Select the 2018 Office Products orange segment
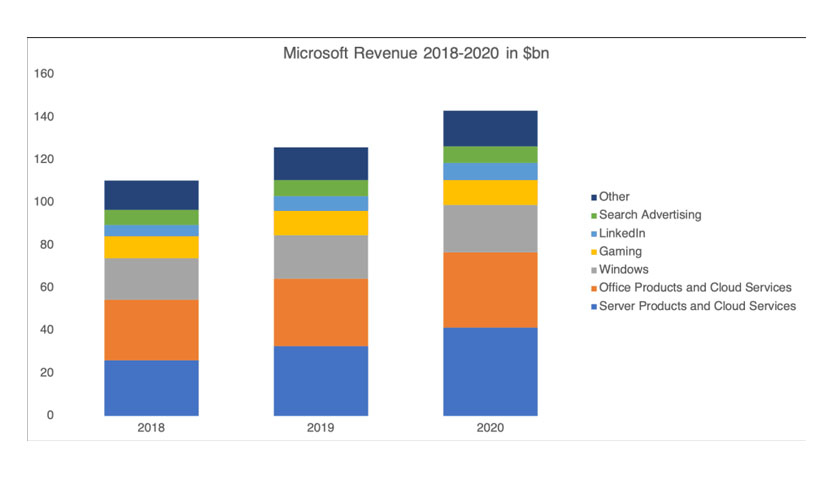This screenshot has width=815, height=492. [151, 330]
